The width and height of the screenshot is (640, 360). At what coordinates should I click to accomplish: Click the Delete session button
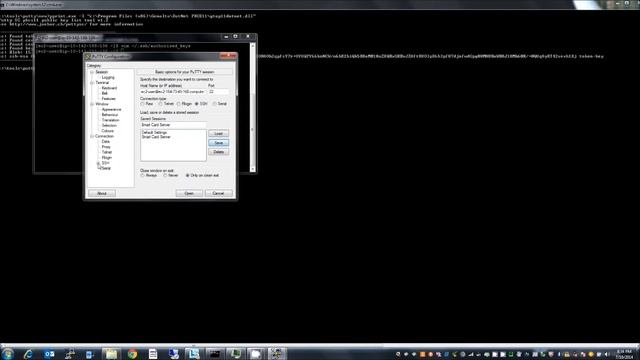click(x=218, y=152)
